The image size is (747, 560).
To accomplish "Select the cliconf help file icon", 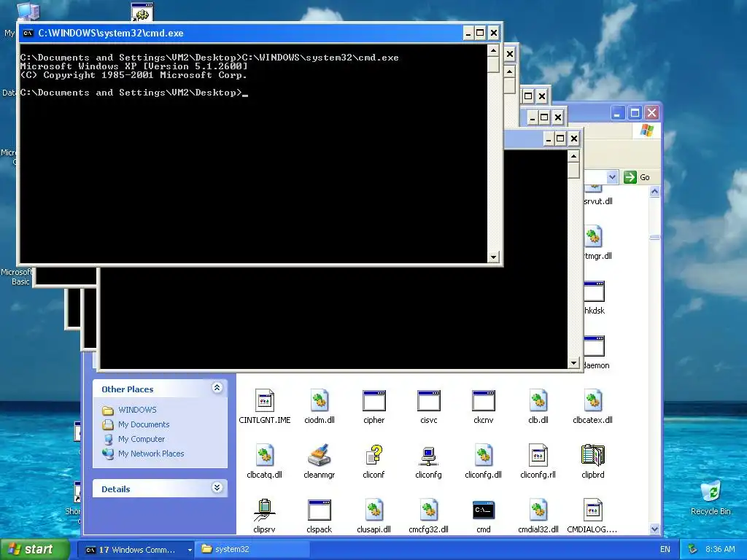I will (x=374, y=456).
